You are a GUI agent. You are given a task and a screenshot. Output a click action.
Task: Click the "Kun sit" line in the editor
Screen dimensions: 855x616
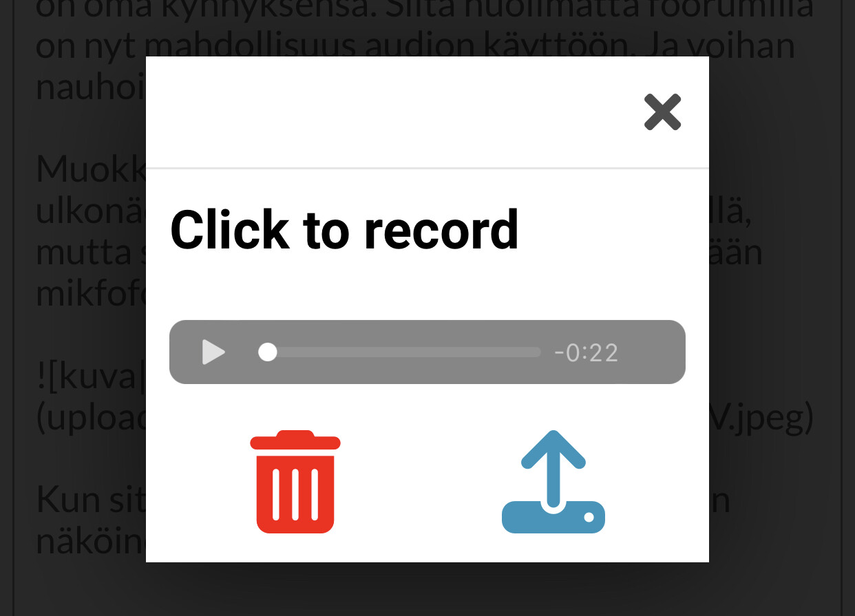(91, 500)
